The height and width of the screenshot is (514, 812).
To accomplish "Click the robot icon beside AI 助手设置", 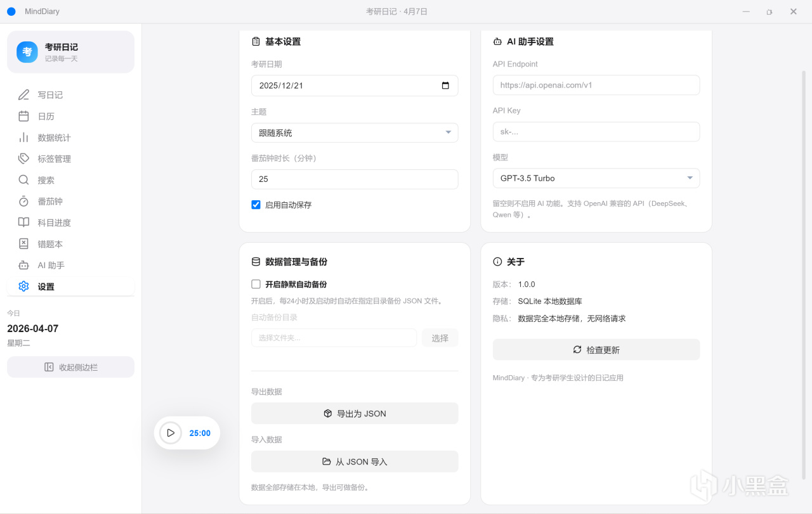I will pyautogui.click(x=497, y=41).
